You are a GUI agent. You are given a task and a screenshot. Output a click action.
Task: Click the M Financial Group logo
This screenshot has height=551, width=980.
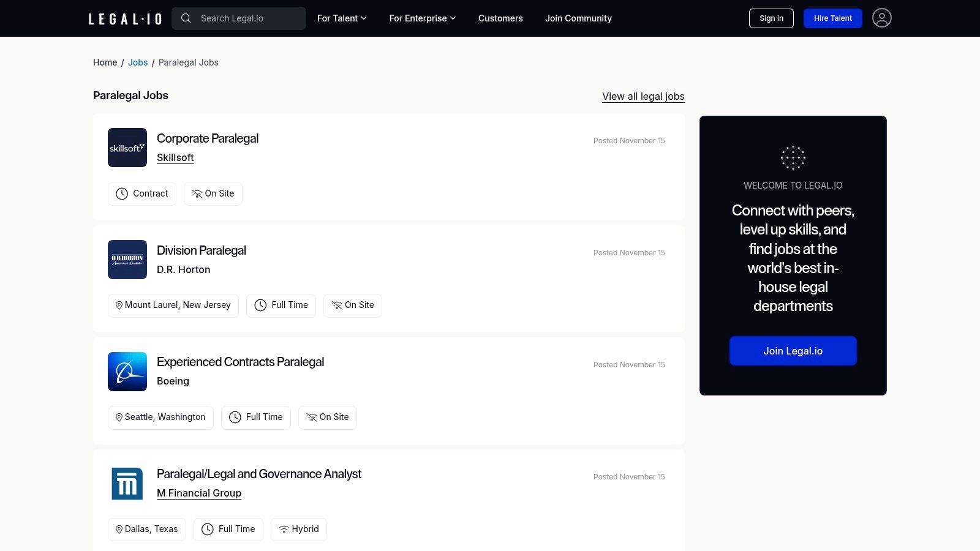[x=127, y=483]
